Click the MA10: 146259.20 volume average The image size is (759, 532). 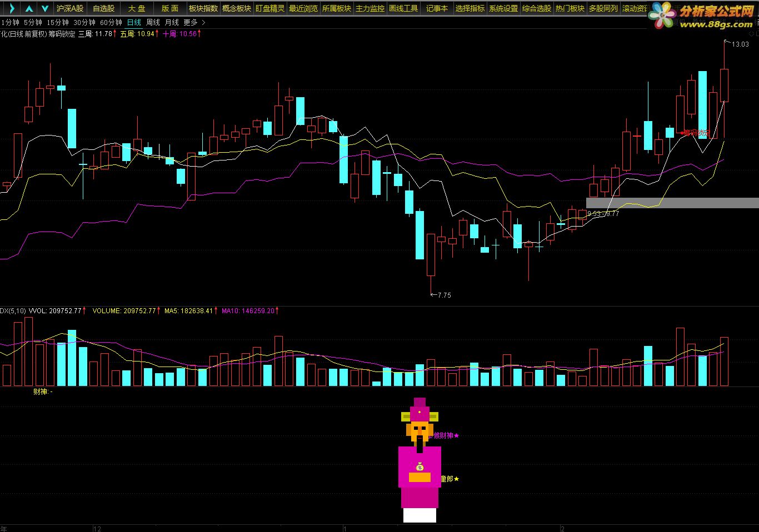[x=250, y=311]
